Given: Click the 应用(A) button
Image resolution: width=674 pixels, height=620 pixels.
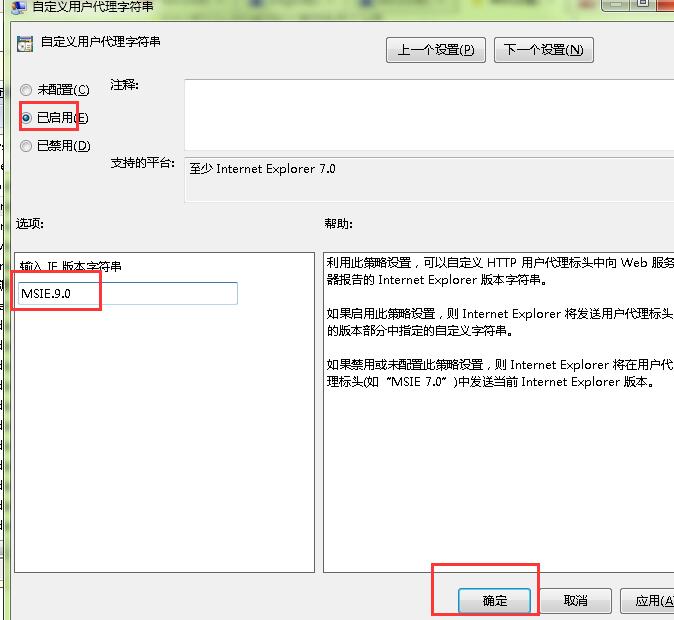Looking at the screenshot, I should pyautogui.click(x=647, y=600).
